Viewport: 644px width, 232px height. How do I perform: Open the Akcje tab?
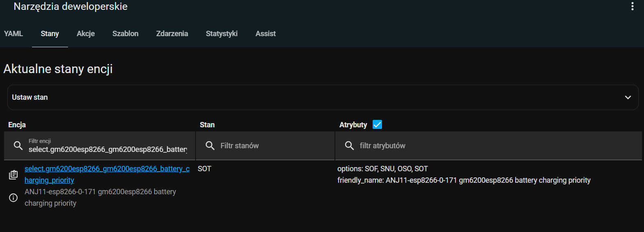(86, 34)
